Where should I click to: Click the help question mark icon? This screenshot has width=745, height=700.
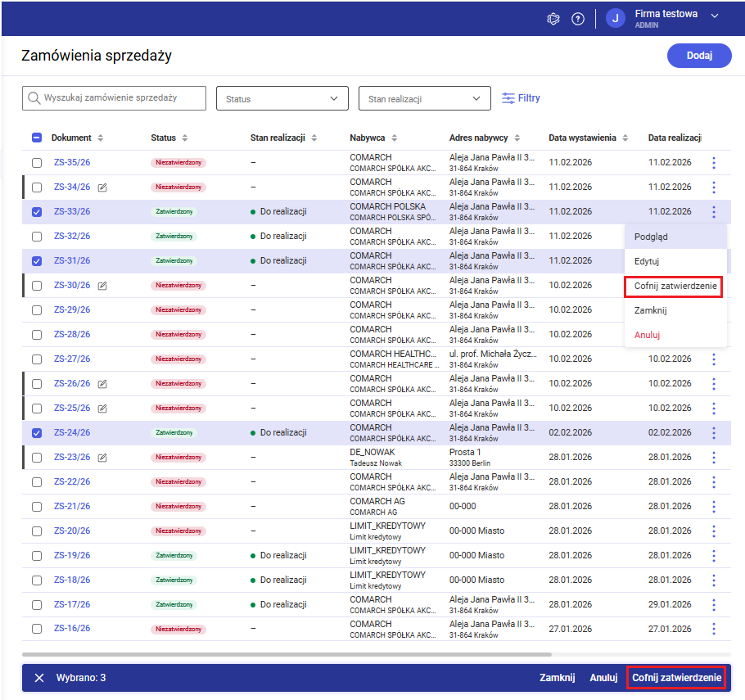tap(578, 19)
